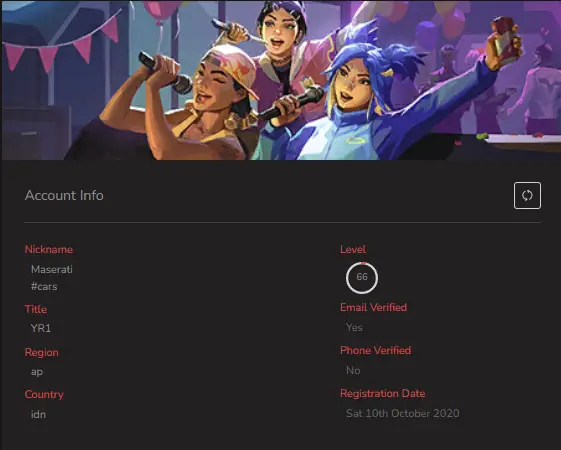The width and height of the screenshot is (561, 450).
Task: Click the Phone Verified label
Action: 375,350
